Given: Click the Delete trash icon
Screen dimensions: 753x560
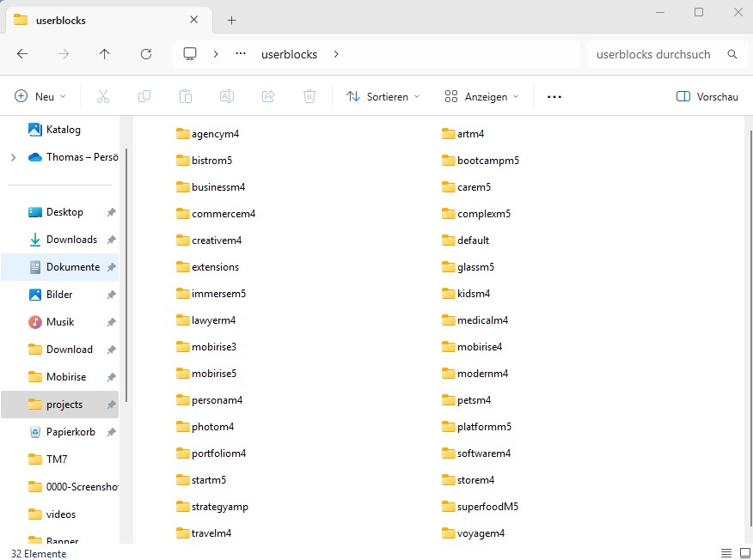Looking at the screenshot, I should pos(309,97).
